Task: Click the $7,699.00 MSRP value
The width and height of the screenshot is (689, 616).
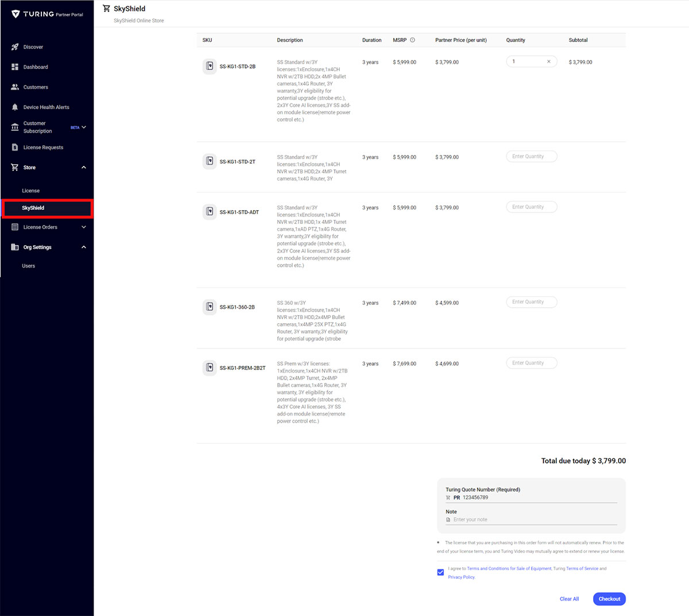Action: point(405,363)
